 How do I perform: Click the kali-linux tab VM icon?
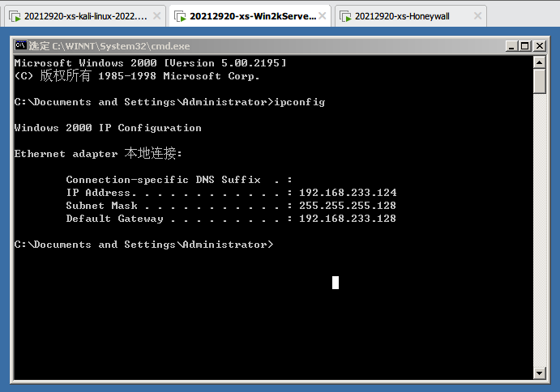pos(15,16)
